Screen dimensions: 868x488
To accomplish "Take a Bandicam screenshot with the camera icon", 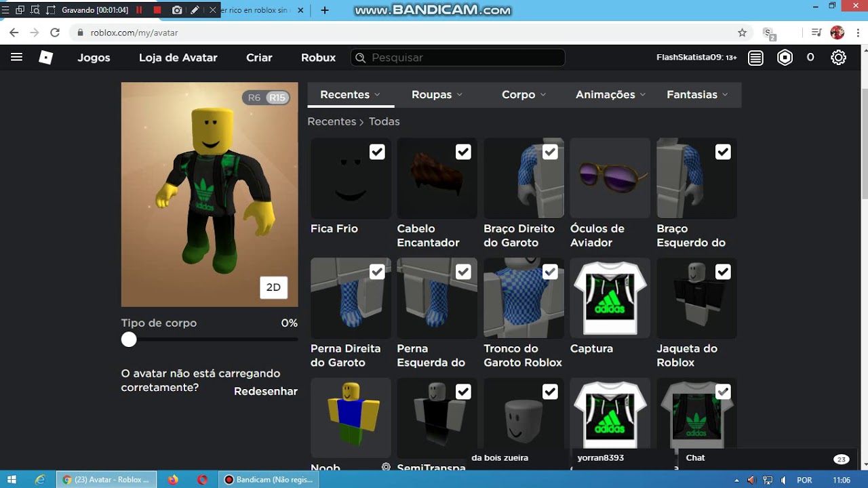I will point(177,10).
